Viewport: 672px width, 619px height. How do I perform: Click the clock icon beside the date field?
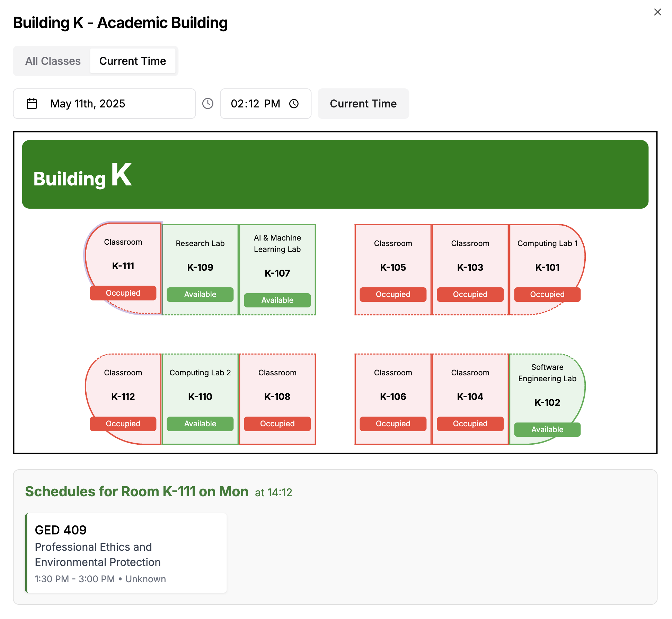[208, 103]
